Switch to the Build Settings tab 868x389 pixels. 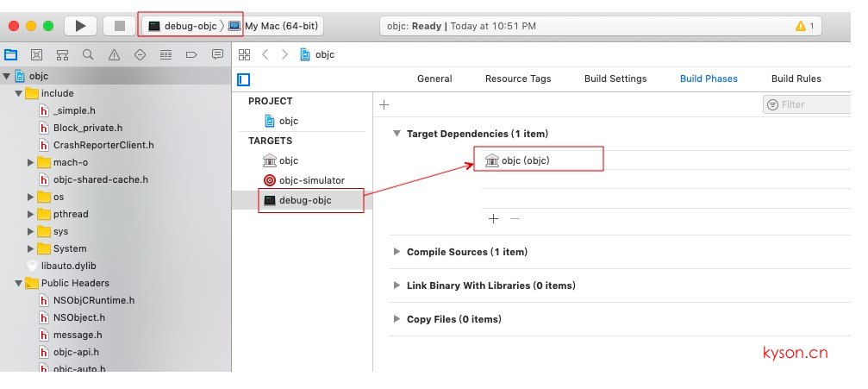click(x=615, y=78)
